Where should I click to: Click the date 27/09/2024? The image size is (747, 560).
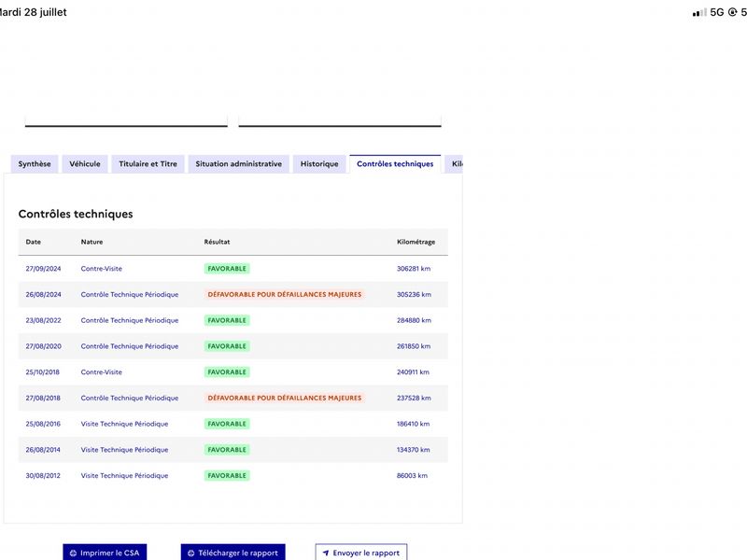click(43, 269)
